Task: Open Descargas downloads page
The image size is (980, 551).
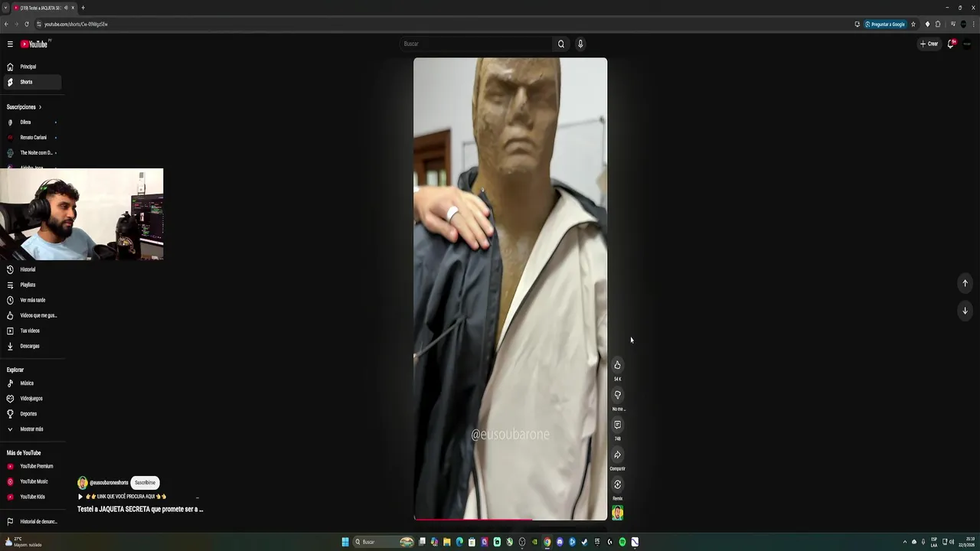Action: (x=31, y=346)
